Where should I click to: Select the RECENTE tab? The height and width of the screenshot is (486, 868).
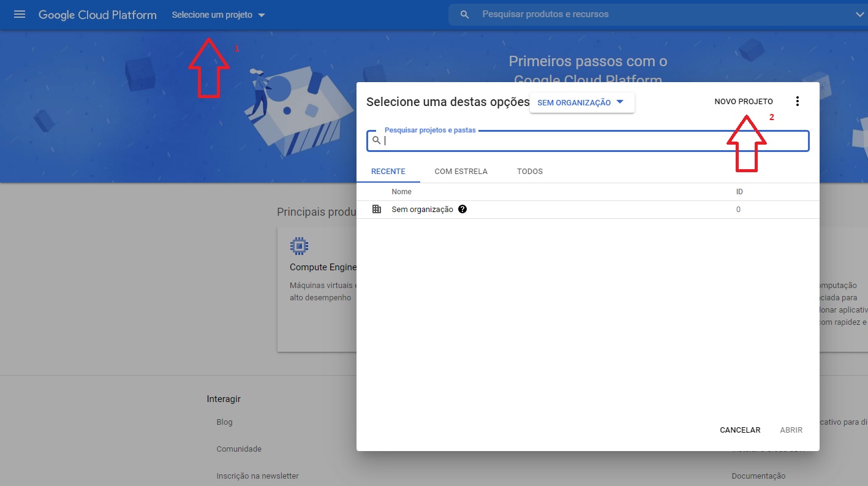pos(388,172)
